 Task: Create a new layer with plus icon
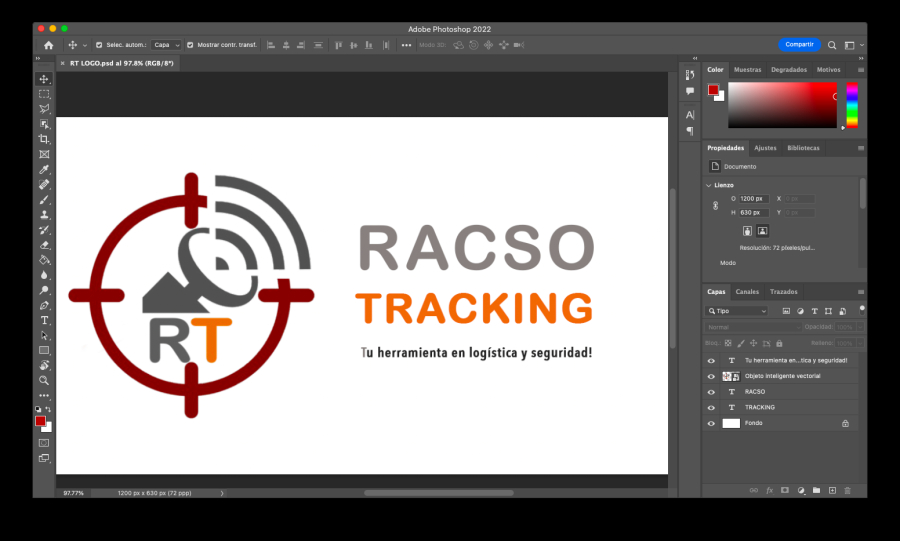click(x=832, y=490)
